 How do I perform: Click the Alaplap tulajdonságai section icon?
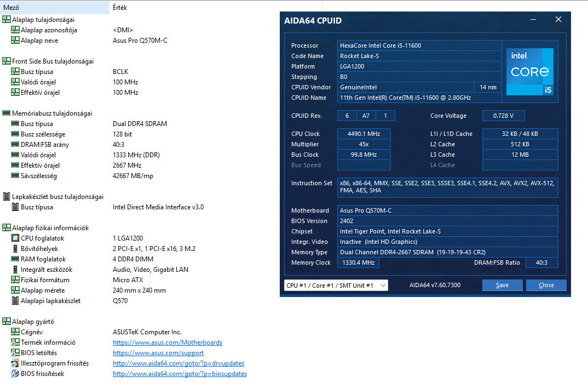pyautogui.click(x=7, y=19)
